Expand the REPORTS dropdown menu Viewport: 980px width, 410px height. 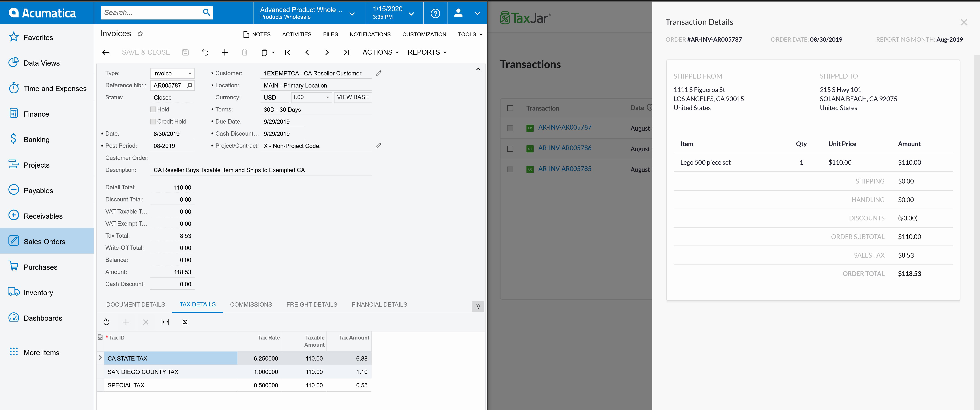(427, 53)
